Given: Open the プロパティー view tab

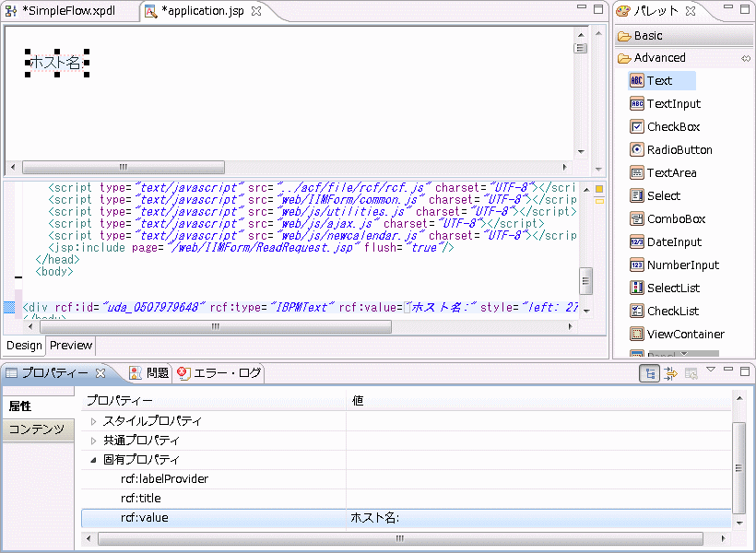Looking at the screenshot, I should [54, 372].
